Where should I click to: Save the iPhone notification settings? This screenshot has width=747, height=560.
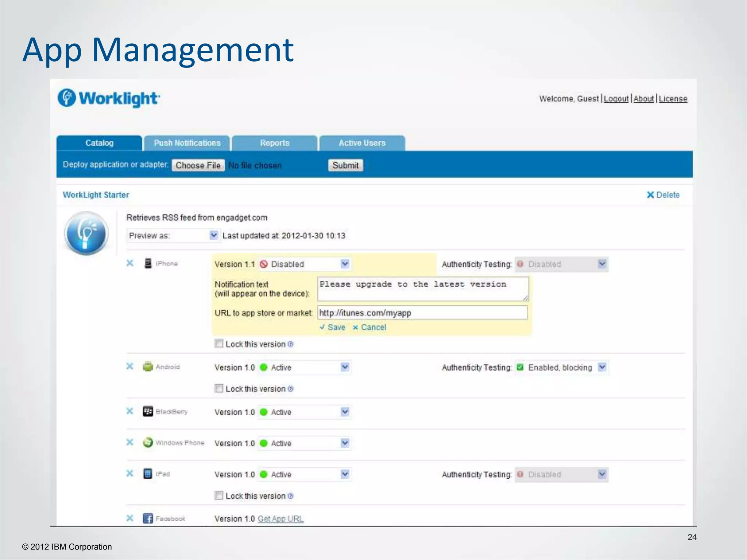(x=332, y=327)
